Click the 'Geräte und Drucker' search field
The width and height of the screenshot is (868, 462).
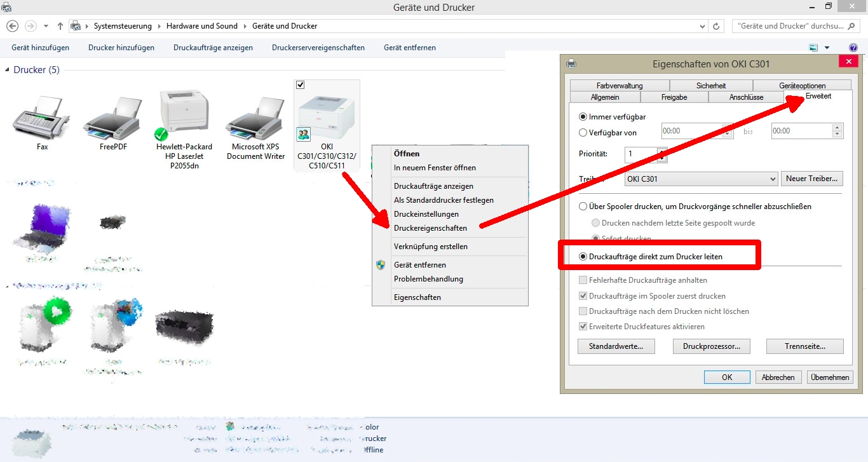[x=794, y=26]
